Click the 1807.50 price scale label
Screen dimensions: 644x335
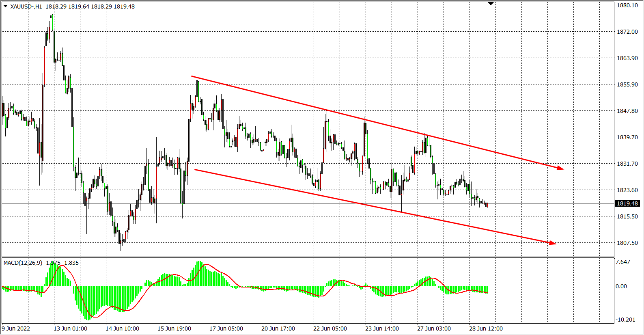click(x=627, y=243)
